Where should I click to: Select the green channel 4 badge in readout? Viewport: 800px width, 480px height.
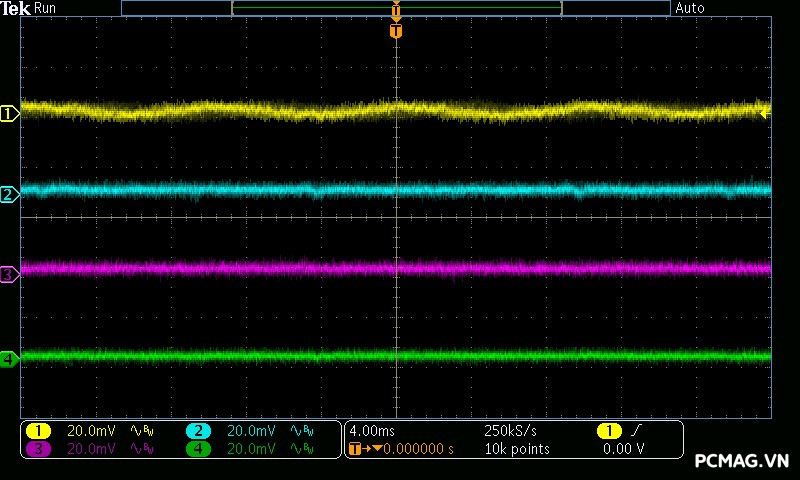pos(198,449)
